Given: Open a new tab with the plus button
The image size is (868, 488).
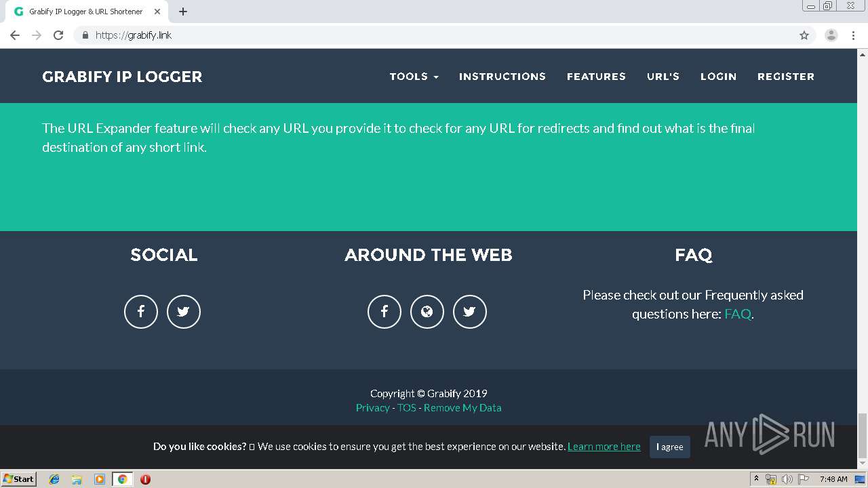Looking at the screenshot, I should point(183,12).
